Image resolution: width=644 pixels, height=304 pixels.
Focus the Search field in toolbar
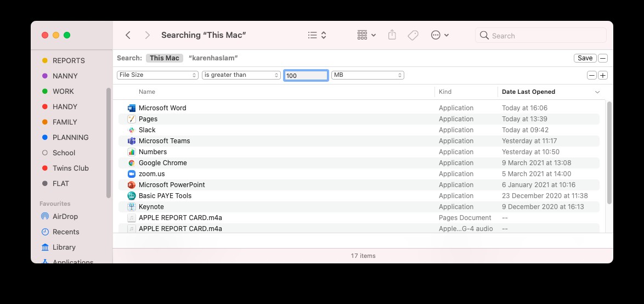[541, 35]
